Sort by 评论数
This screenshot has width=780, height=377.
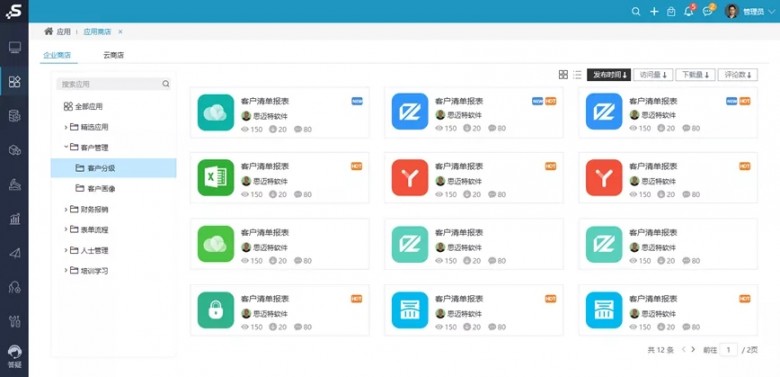738,75
